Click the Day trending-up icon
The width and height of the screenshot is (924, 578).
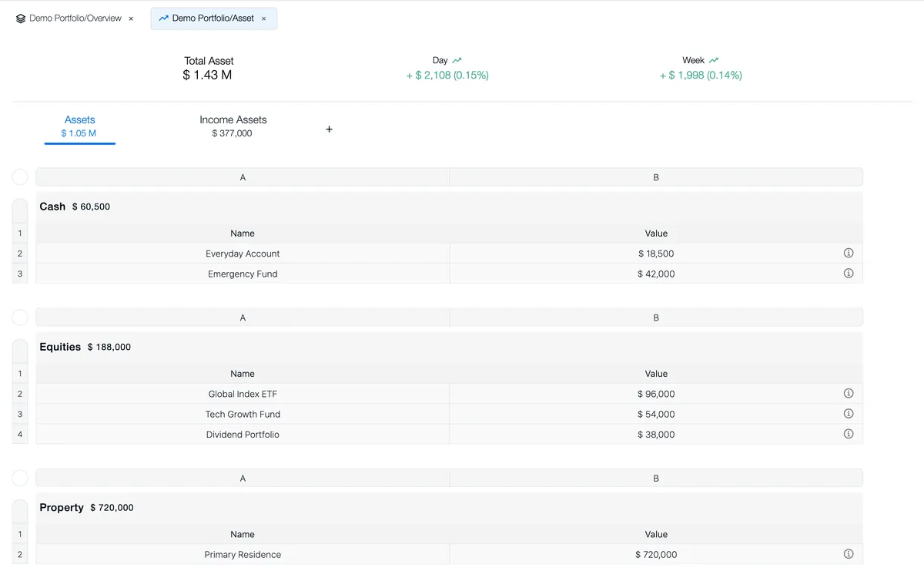(x=457, y=60)
